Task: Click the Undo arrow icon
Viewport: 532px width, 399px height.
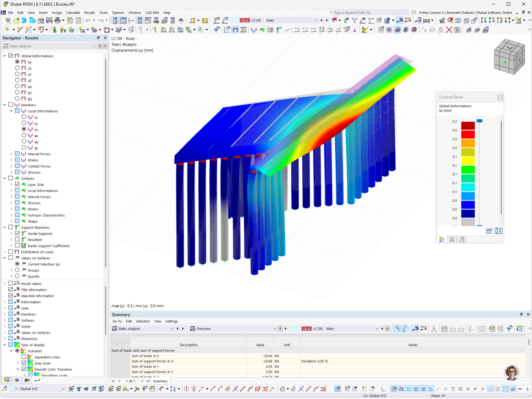Action: [x=88, y=21]
